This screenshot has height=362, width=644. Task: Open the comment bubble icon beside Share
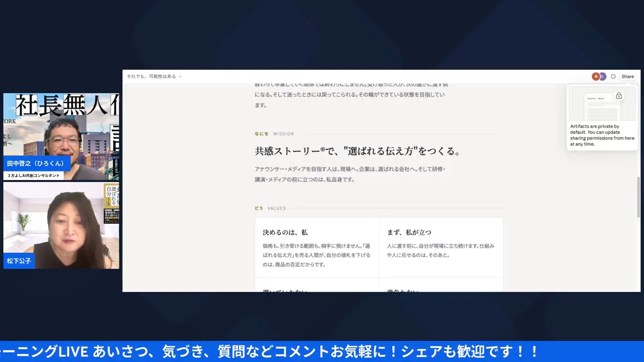[x=613, y=76]
